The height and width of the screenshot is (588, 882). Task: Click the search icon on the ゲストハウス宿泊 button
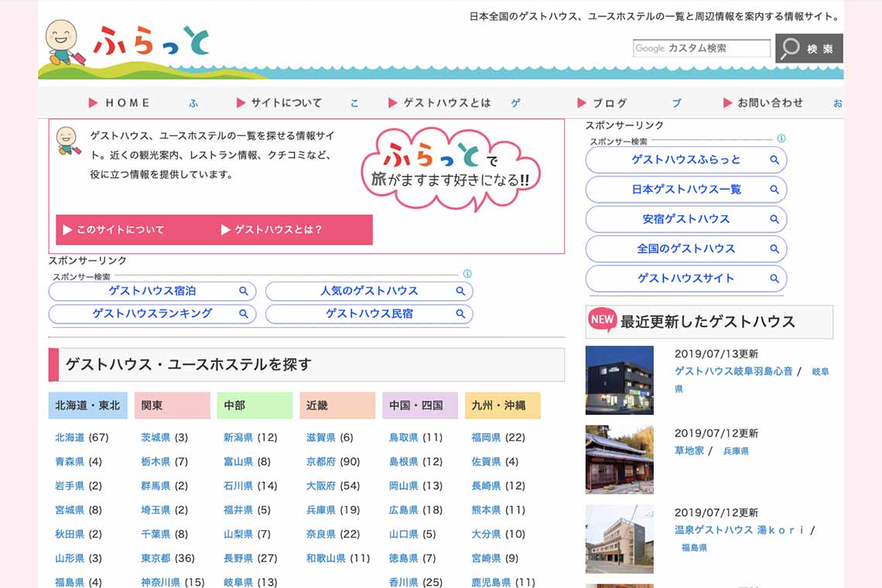coord(244,291)
